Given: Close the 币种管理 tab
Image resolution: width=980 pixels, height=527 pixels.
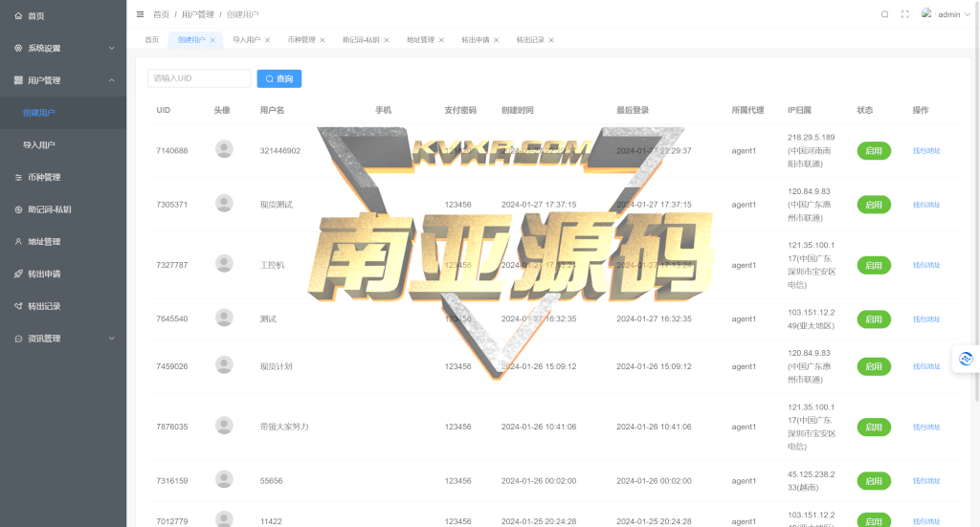Looking at the screenshot, I should click(x=323, y=40).
